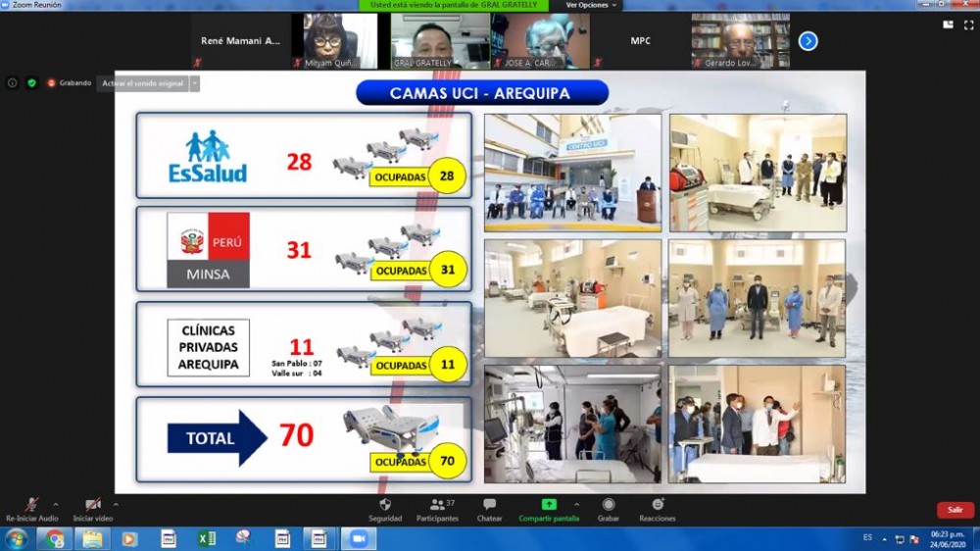The image size is (980, 551).
Task: Click the Grabar record icon
Action: click(609, 505)
